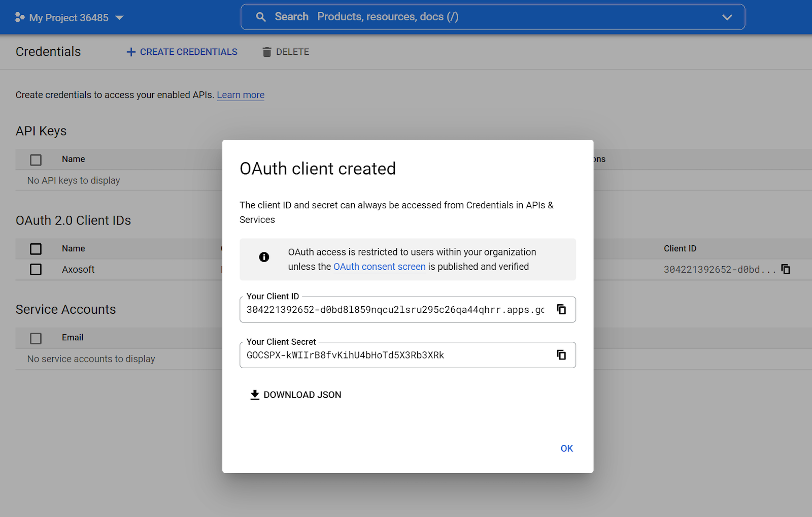Click the Email column header
The height and width of the screenshot is (517, 812).
tap(73, 337)
